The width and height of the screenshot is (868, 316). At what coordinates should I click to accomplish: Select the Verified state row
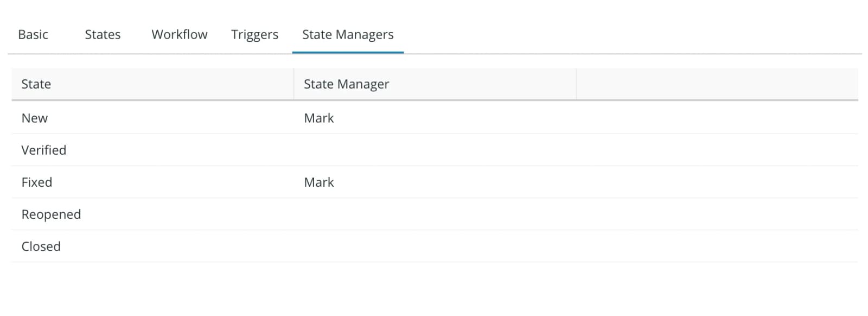click(x=435, y=150)
